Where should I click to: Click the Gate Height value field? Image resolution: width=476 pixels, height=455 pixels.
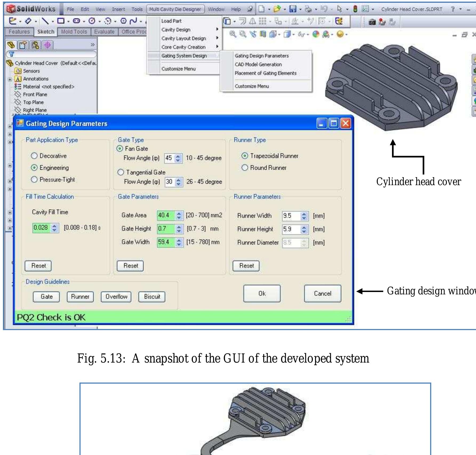[x=166, y=229]
